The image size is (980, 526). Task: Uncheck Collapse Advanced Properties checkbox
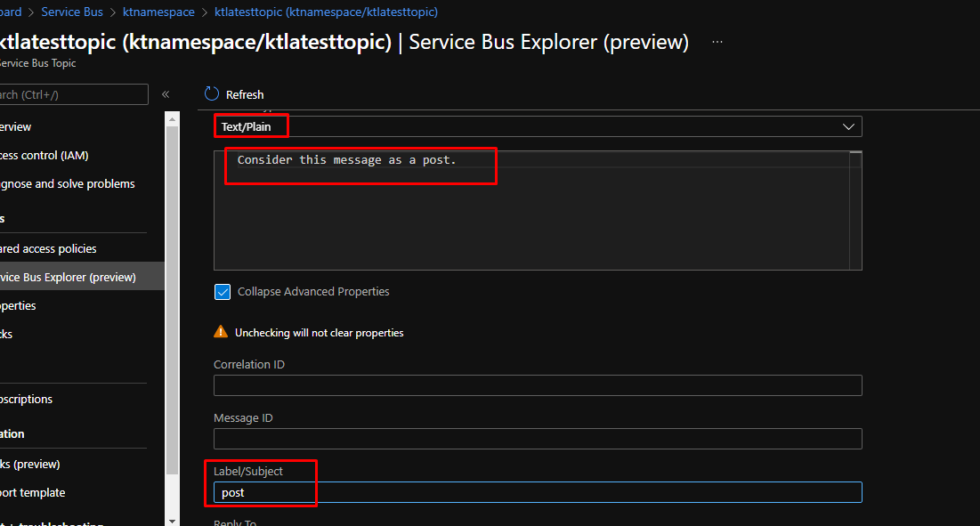click(x=223, y=292)
